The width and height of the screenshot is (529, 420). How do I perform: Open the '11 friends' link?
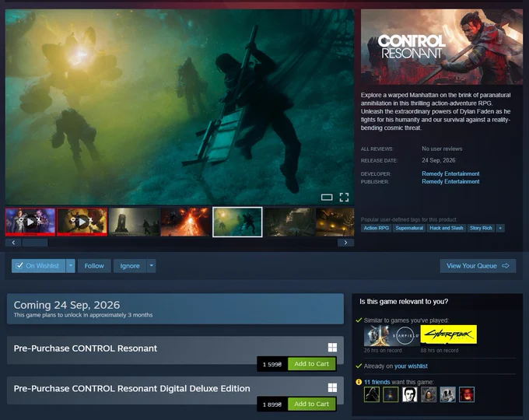point(377,382)
